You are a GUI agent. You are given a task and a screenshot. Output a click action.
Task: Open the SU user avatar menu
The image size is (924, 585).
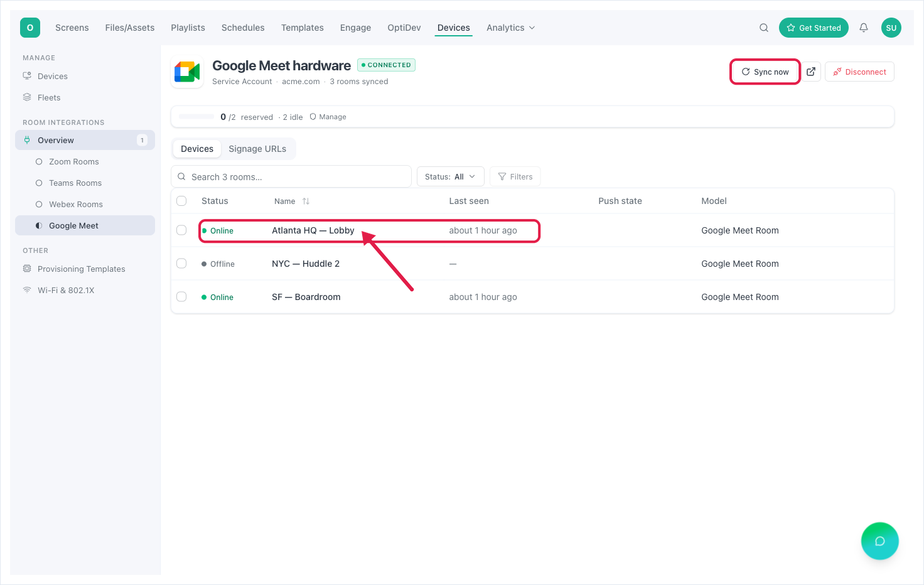pos(891,28)
